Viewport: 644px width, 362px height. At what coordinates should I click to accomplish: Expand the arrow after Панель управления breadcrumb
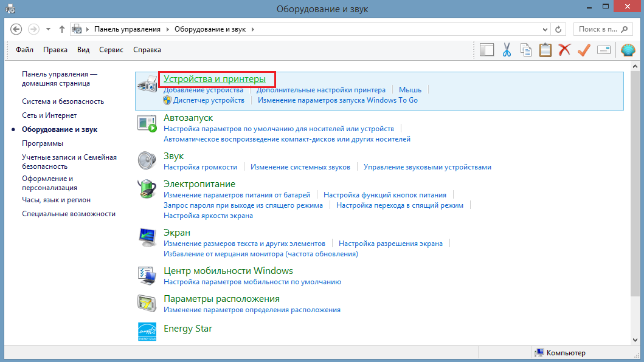tap(168, 29)
